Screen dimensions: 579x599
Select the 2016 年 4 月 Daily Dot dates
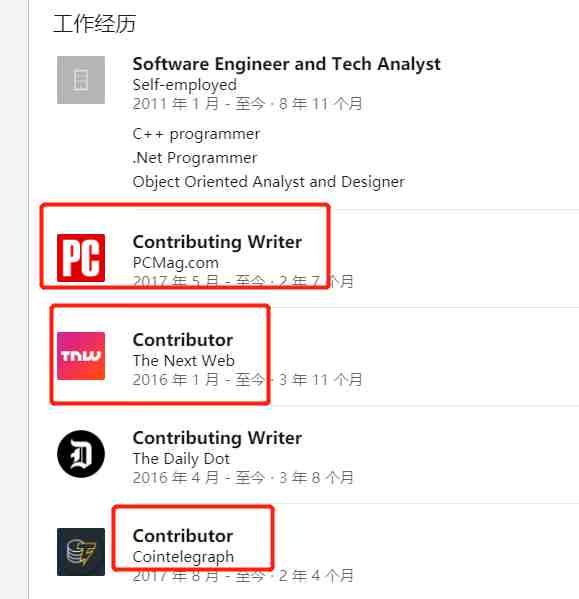243,478
